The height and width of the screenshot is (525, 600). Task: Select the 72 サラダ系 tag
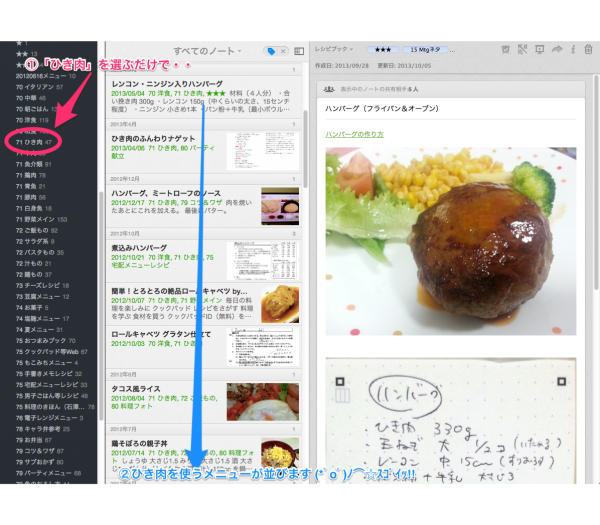(35, 242)
